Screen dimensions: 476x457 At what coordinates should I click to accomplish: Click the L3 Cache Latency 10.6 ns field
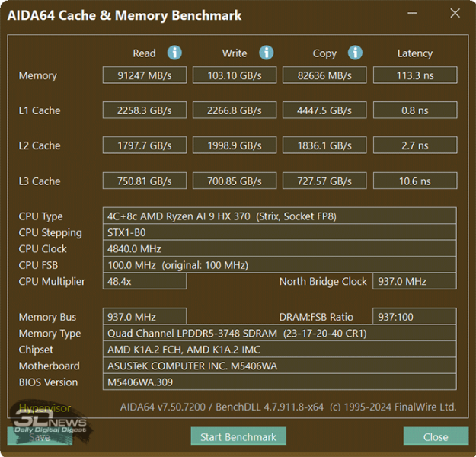(414, 181)
